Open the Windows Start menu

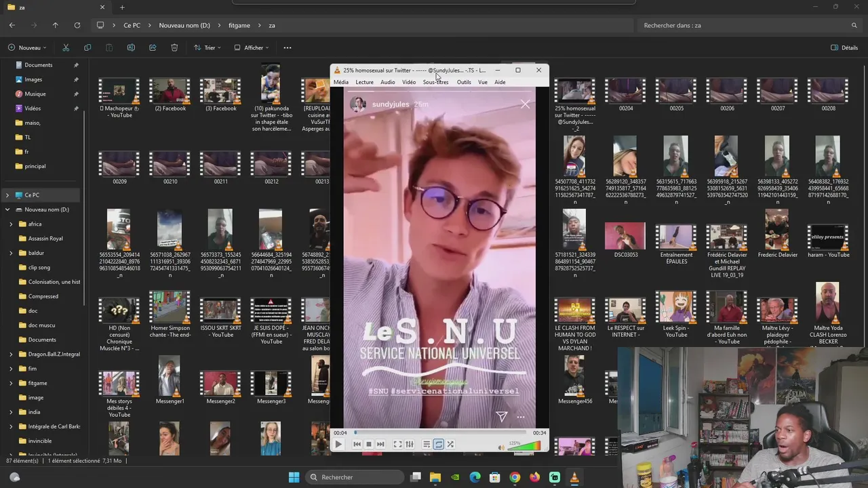click(x=294, y=477)
